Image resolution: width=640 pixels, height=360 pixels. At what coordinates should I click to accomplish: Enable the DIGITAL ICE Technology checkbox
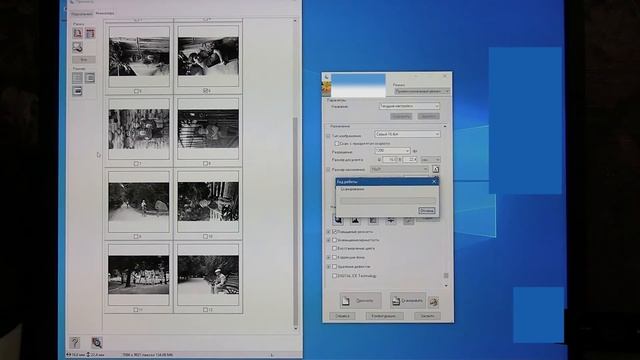point(335,276)
